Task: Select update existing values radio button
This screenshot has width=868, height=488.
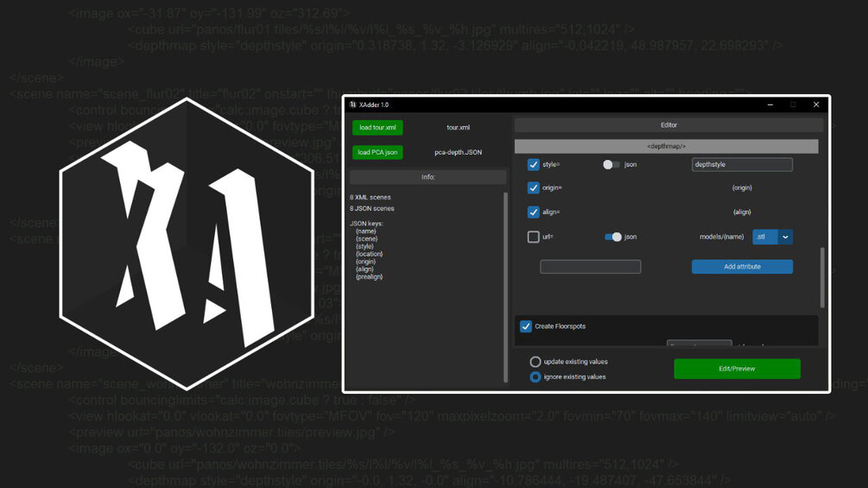Action: tap(535, 362)
